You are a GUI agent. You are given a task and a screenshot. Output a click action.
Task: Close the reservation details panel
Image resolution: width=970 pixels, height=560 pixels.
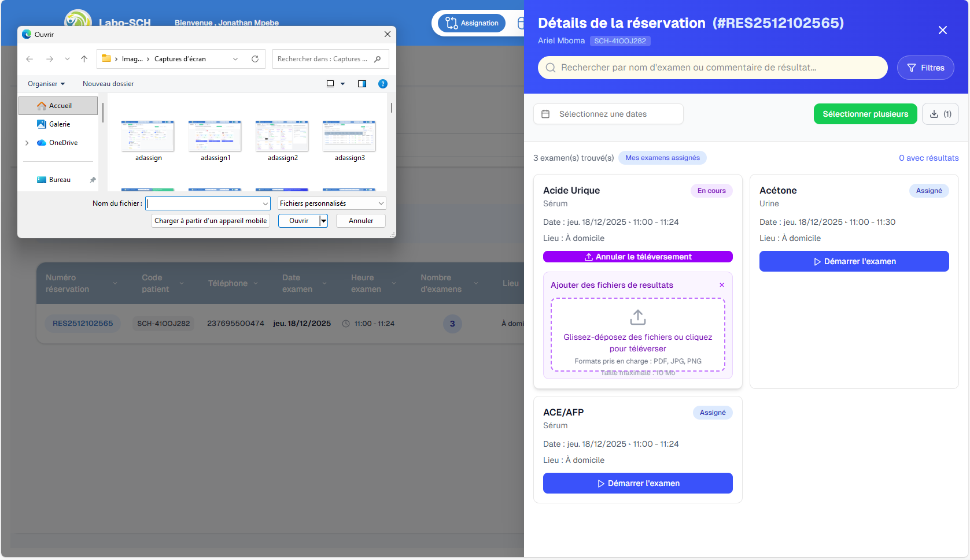pyautogui.click(x=942, y=30)
